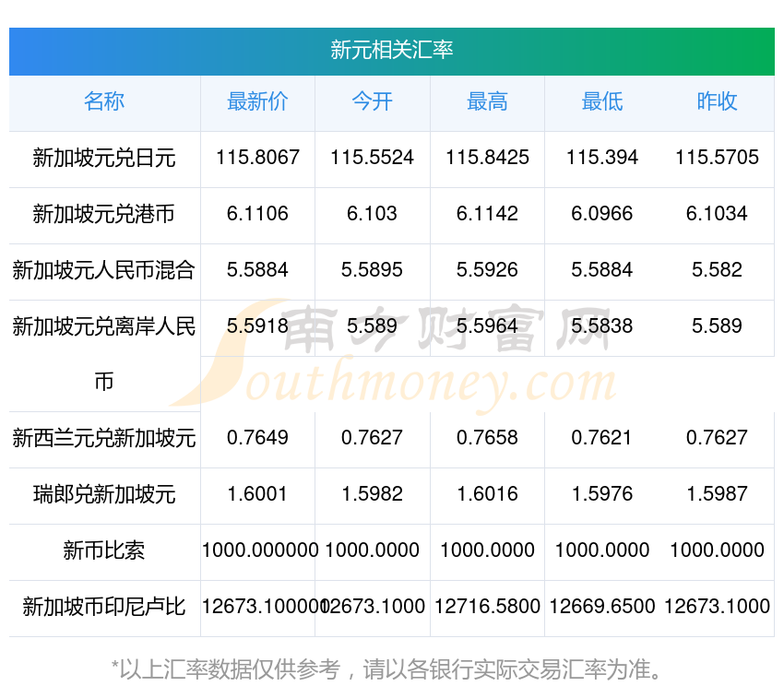Click low value 12669.6500
The image size is (784, 698).
coord(602,607)
